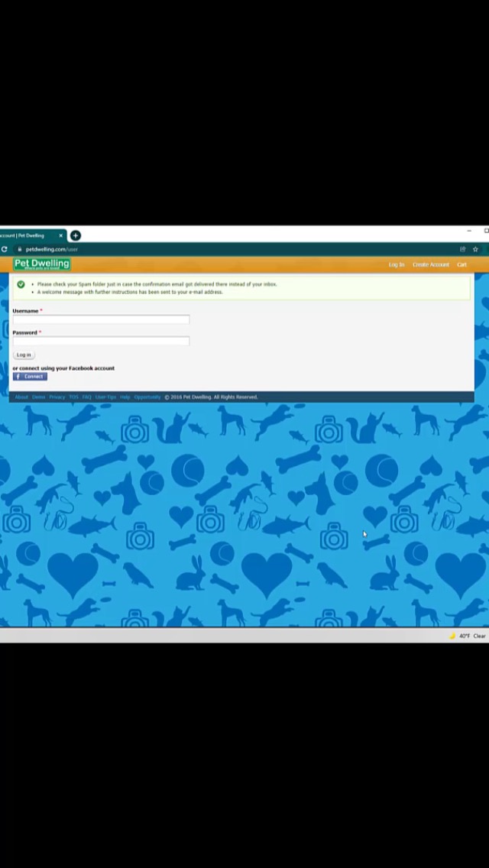Open the Opportunity footer link
This screenshot has width=489, height=868.
click(147, 397)
